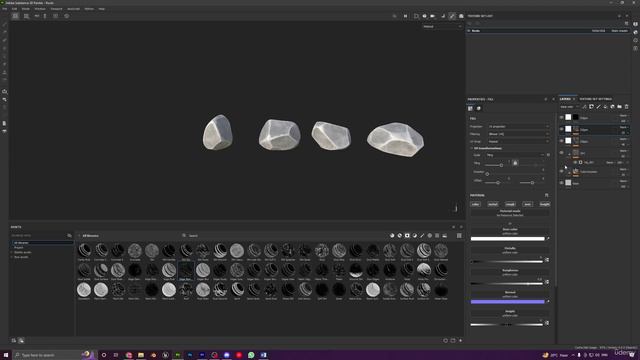Open the Viewport menu
Screen dimensions: 640x360
click(56, 9)
